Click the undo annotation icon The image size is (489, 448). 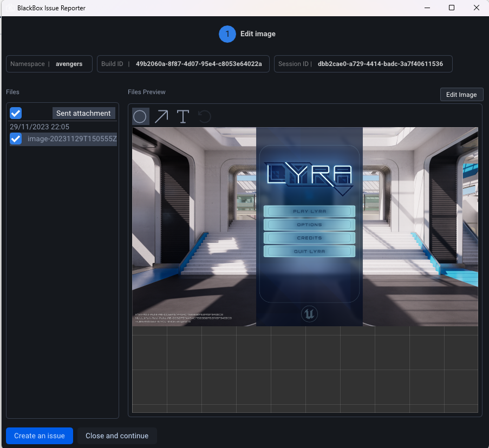click(205, 116)
